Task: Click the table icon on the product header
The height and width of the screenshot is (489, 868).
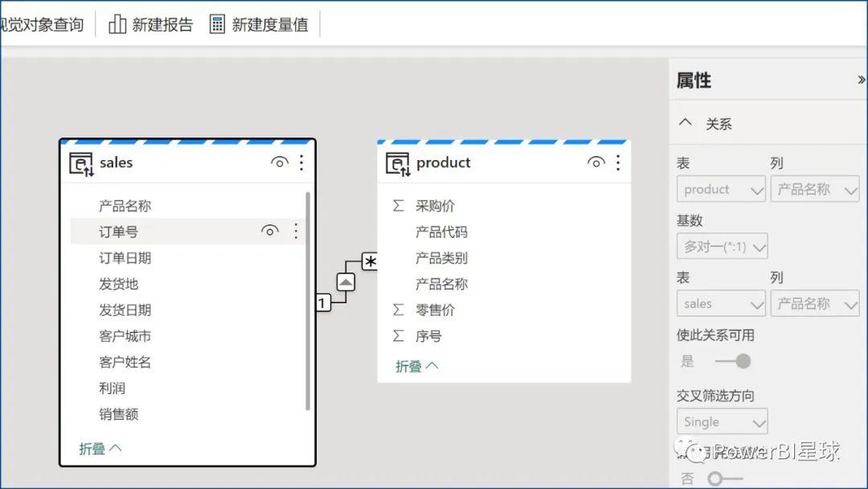Action: pyautogui.click(x=397, y=162)
